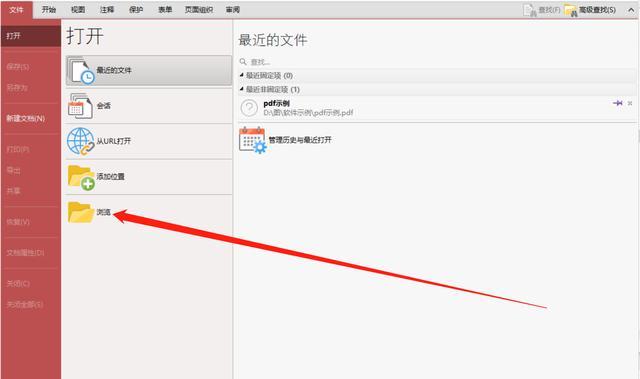Viewport: 640px width, 379px height.
Task: Open 高级查找(S) advanced search
Action: click(x=590, y=10)
